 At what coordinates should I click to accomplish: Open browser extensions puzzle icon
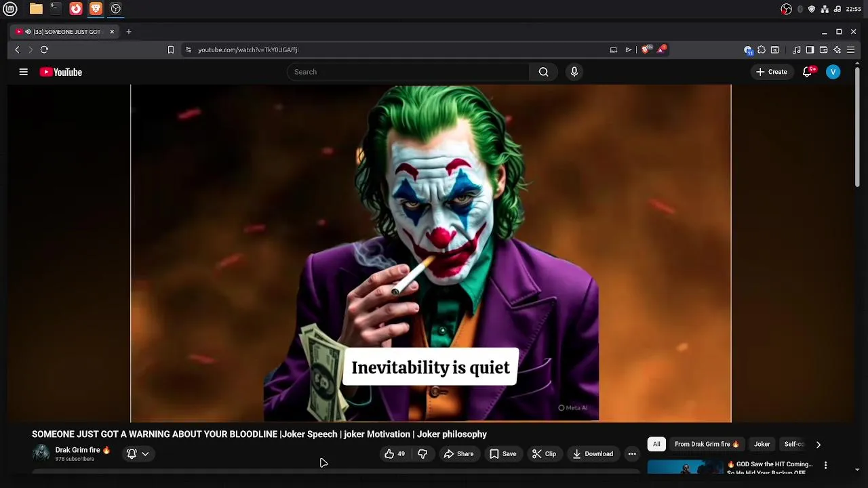[762, 49]
